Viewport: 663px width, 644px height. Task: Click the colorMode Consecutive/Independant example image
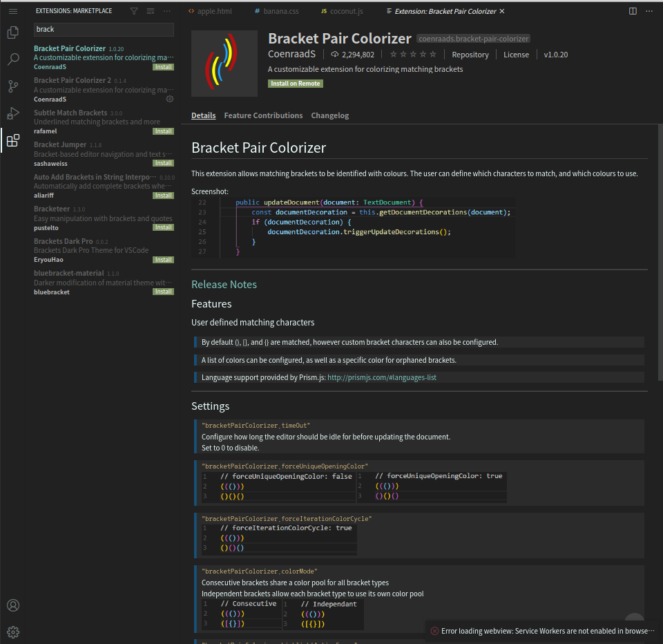(x=282, y=614)
